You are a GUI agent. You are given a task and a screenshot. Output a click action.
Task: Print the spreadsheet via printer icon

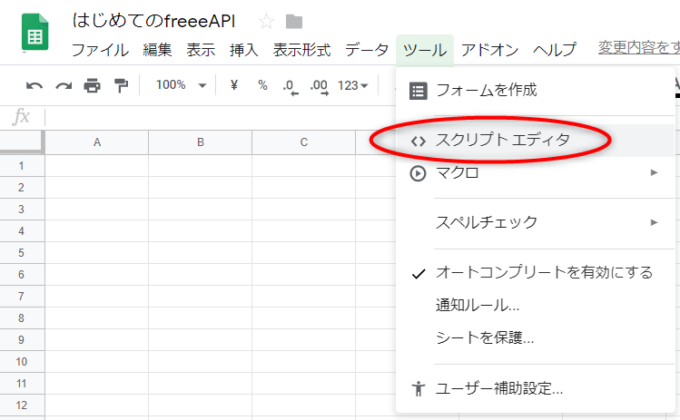click(x=92, y=85)
